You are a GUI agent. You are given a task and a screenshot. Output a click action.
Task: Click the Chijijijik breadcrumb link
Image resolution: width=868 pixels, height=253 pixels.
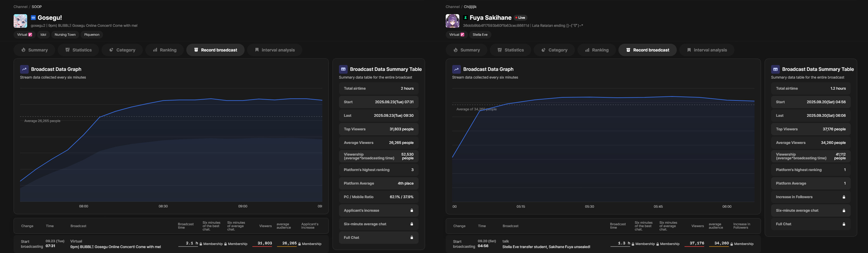[470, 7]
